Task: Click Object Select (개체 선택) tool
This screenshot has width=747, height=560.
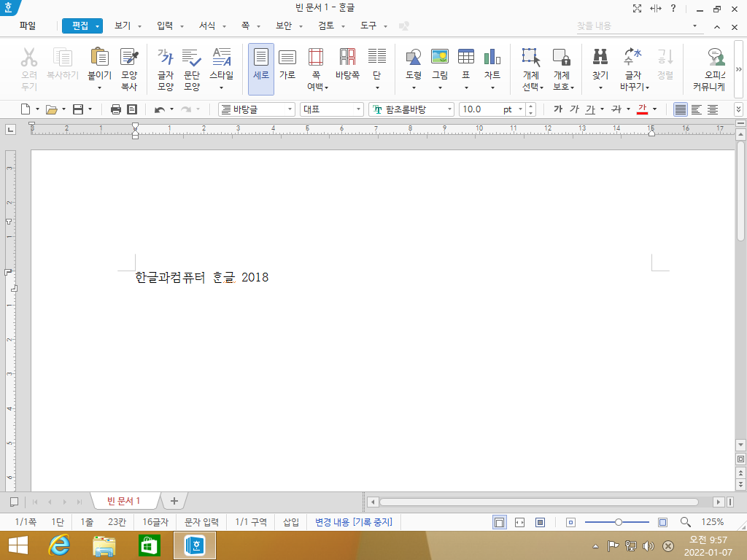Action: [x=531, y=57]
